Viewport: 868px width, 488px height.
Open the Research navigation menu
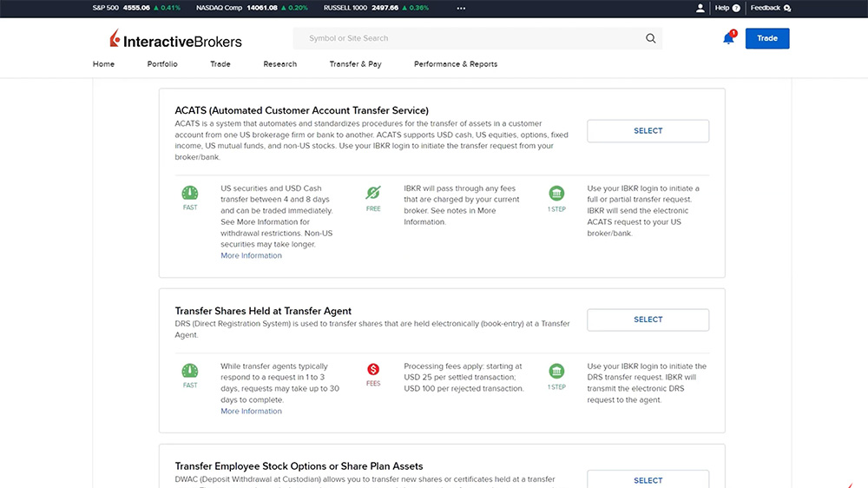(x=279, y=64)
